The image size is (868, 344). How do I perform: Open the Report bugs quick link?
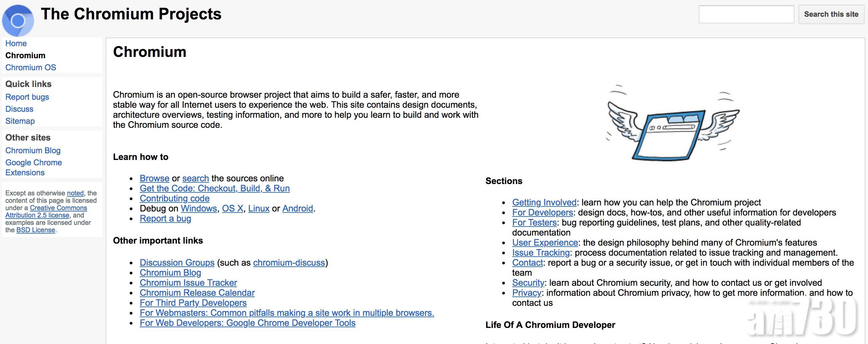click(x=27, y=97)
